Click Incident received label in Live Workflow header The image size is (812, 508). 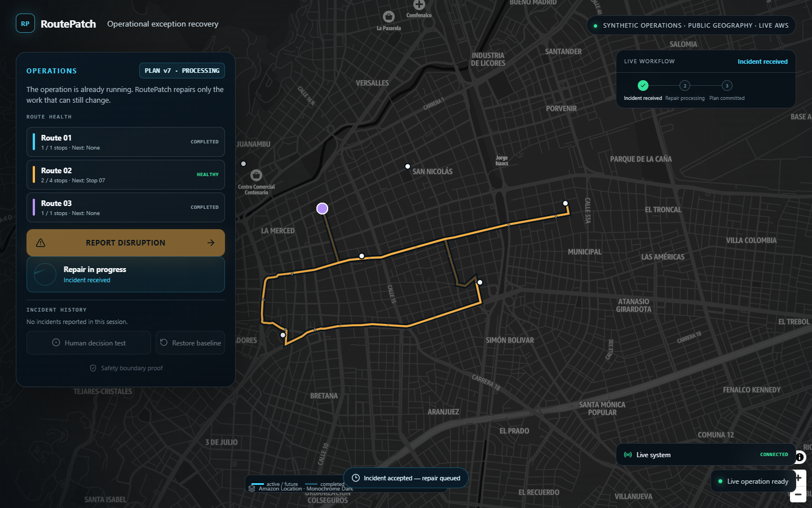762,62
